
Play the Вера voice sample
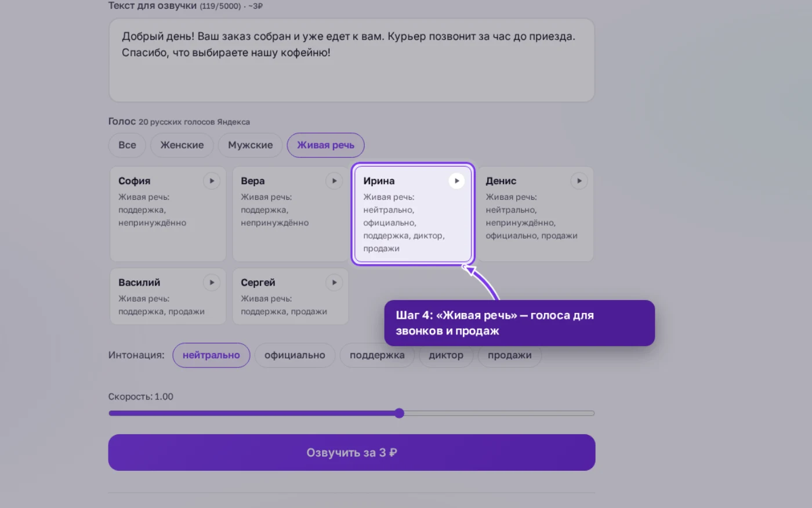[334, 181]
